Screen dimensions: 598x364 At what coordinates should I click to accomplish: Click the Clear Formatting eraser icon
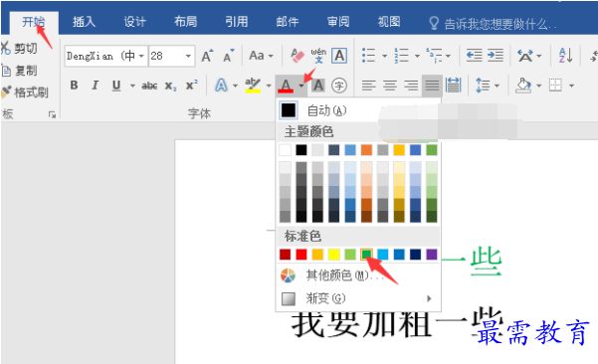coord(298,56)
